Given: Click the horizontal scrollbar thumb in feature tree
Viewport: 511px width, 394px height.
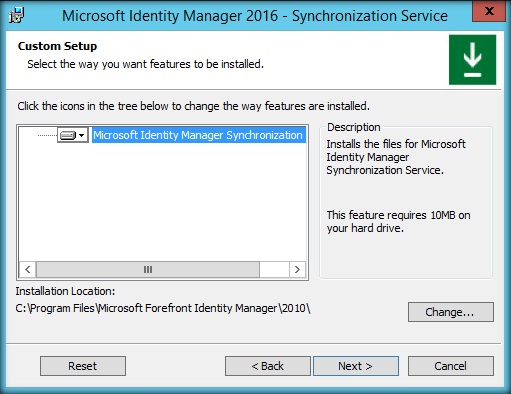Looking at the screenshot, I should (x=148, y=269).
